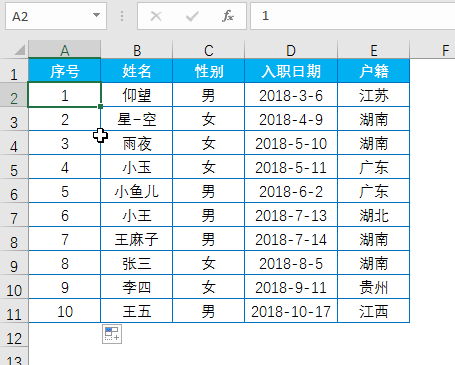Click the Insert Function fx icon
The height and width of the screenshot is (365, 455).
tap(228, 16)
